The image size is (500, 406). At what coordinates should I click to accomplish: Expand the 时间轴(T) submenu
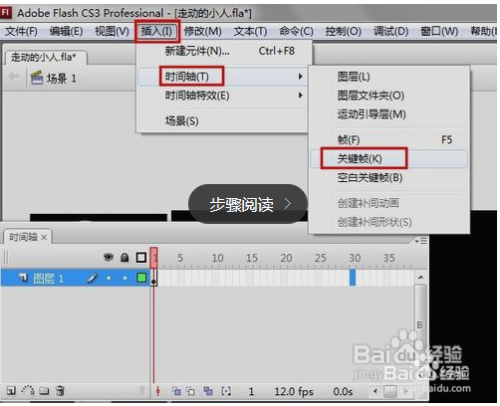coord(223,77)
